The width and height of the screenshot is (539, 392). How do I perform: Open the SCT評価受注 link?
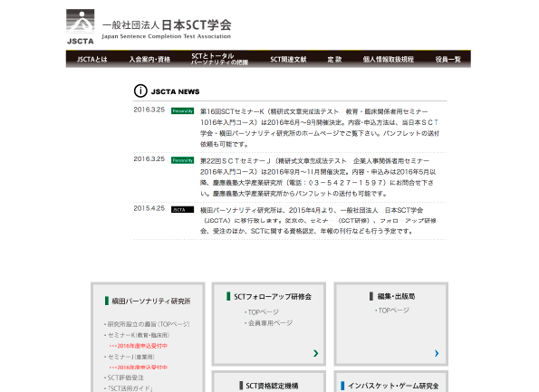(126, 378)
